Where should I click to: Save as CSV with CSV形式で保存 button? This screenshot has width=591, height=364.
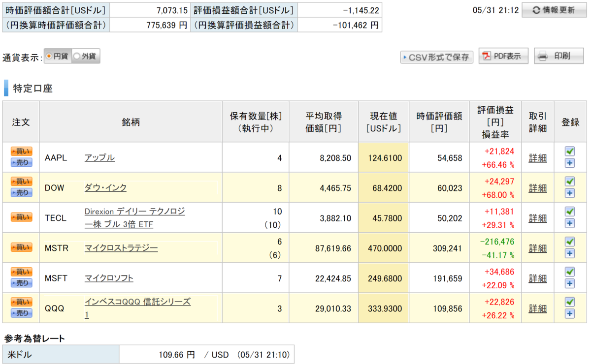[x=436, y=57]
